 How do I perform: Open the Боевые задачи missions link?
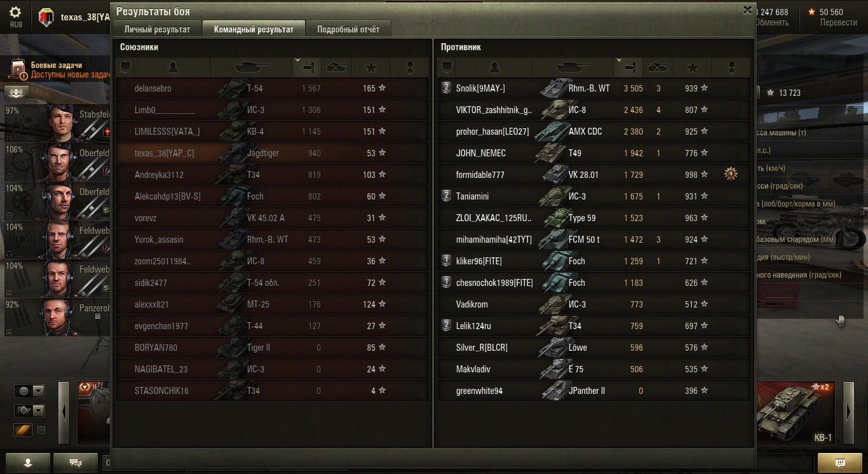(57, 65)
